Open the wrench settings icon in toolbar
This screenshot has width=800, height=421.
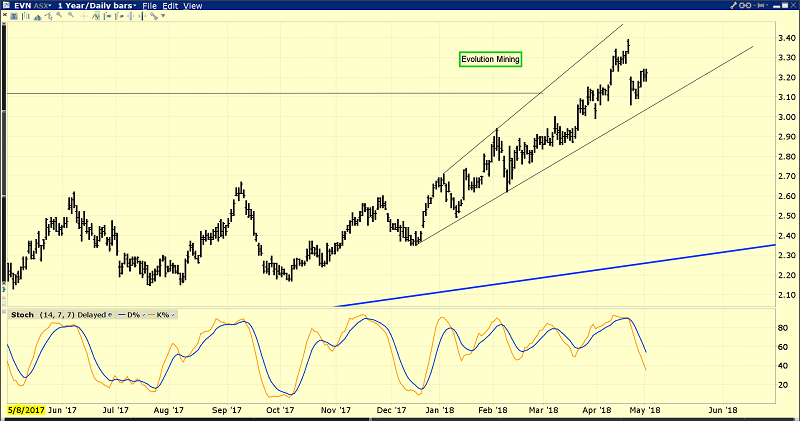coord(154,16)
